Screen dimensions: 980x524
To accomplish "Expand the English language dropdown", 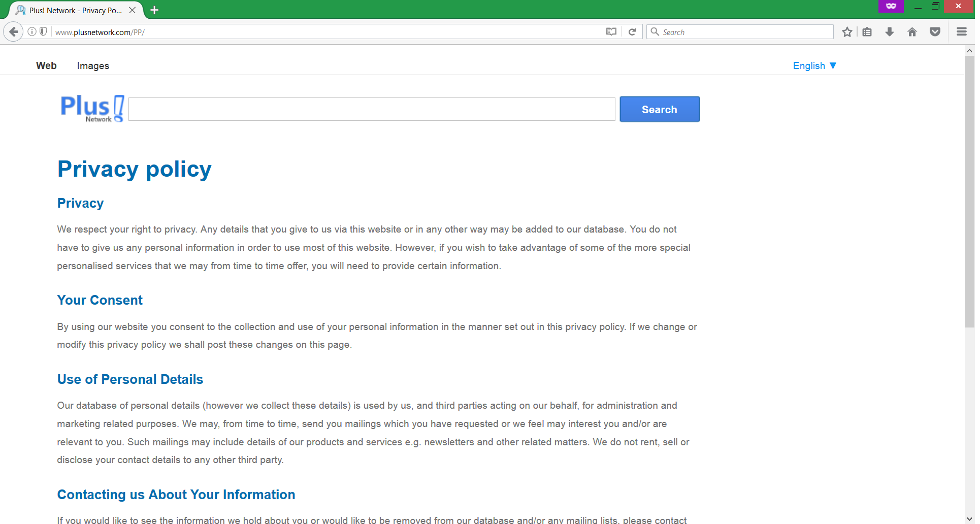I will [814, 66].
